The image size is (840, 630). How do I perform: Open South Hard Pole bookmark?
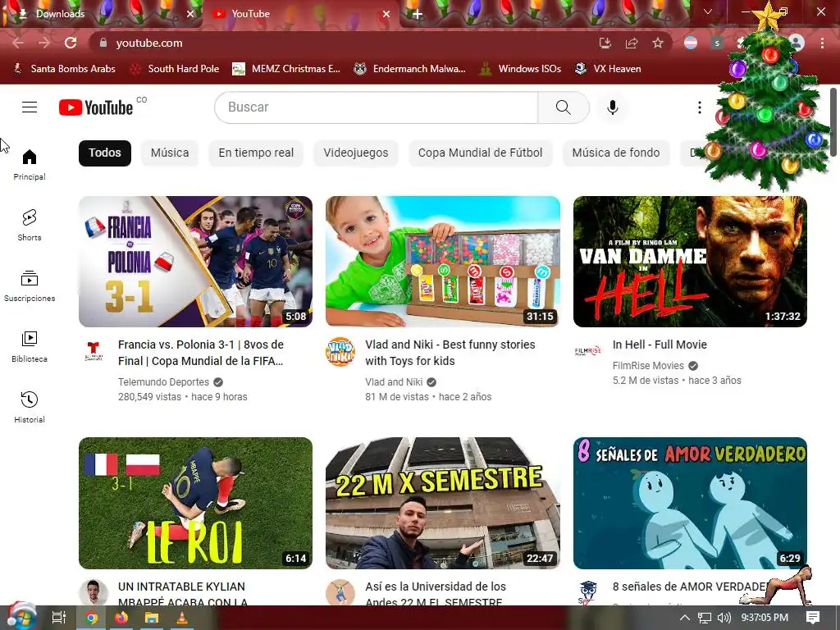176,69
